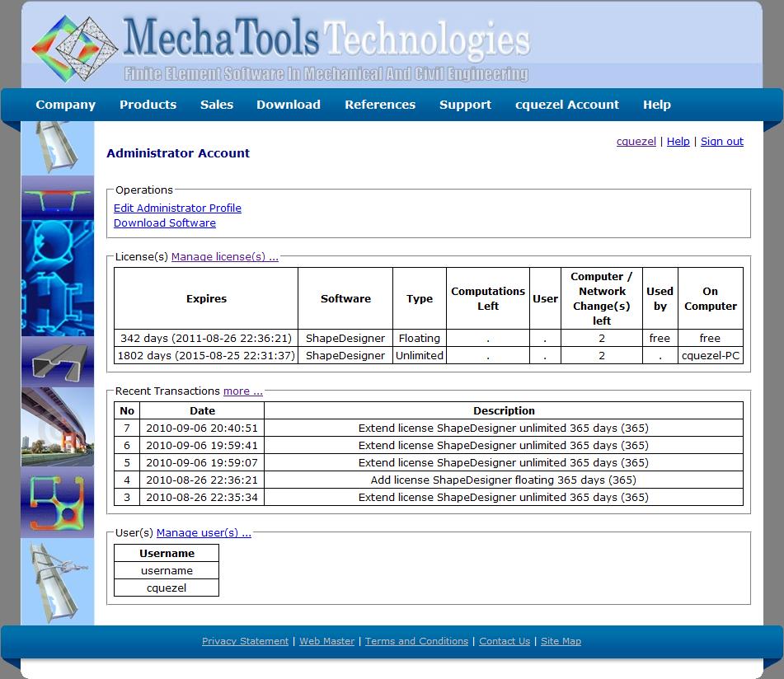Open the Support menu
Image resolution: width=784 pixels, height=679 pixels.
[x=465, y=105]
